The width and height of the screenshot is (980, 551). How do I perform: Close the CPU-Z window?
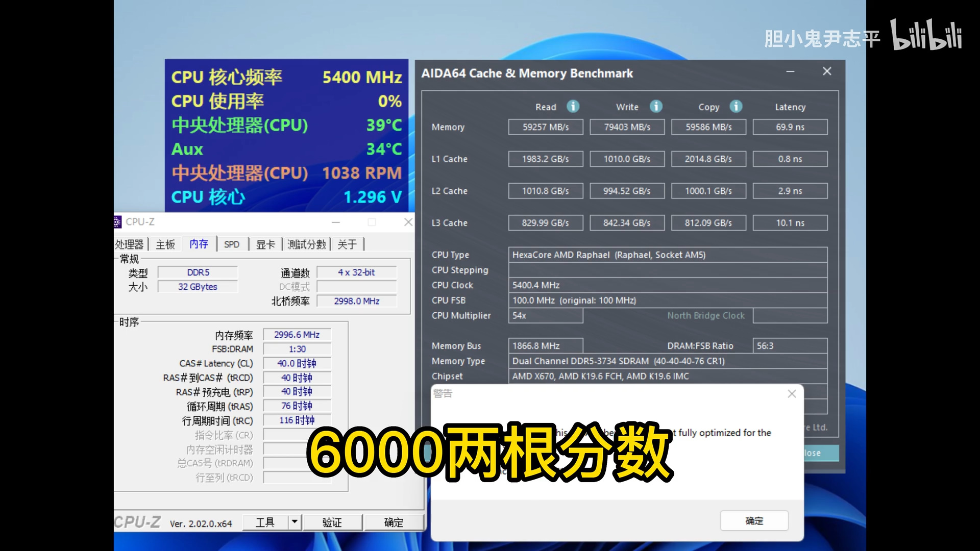tap(408, 222)
